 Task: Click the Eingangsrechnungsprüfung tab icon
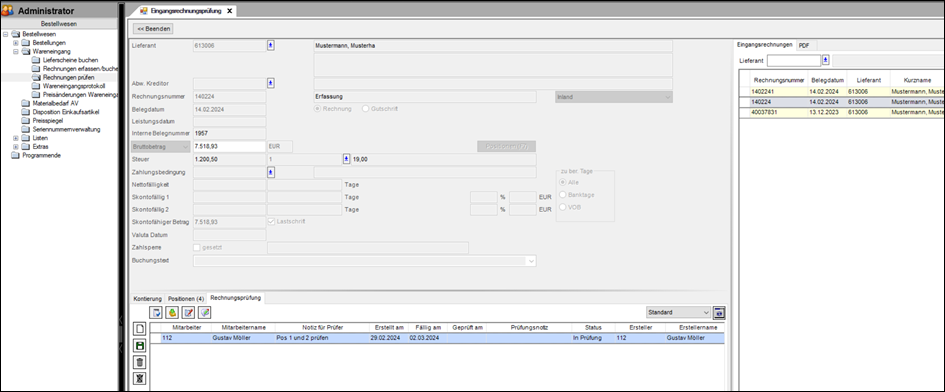pyautogui.click(x=143, y=11)
